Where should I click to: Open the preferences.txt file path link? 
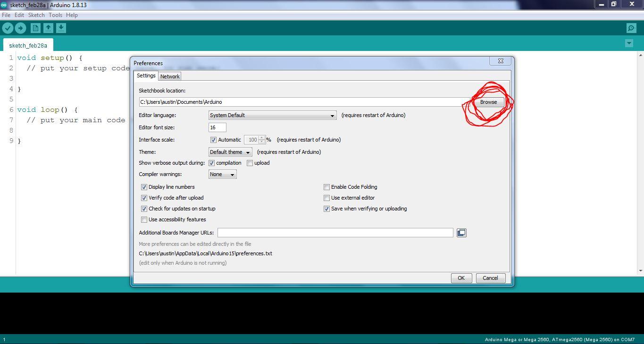pos(205,253)
